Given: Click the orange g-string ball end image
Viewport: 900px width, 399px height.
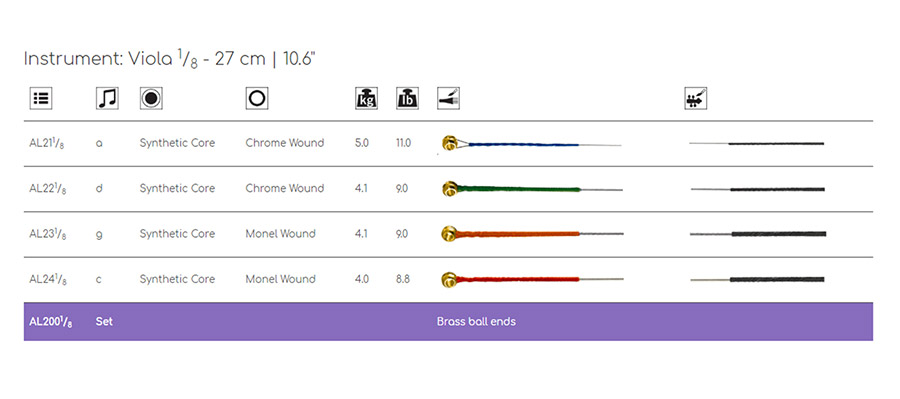Looking at the screenshot, I should [x=533, y=234].
